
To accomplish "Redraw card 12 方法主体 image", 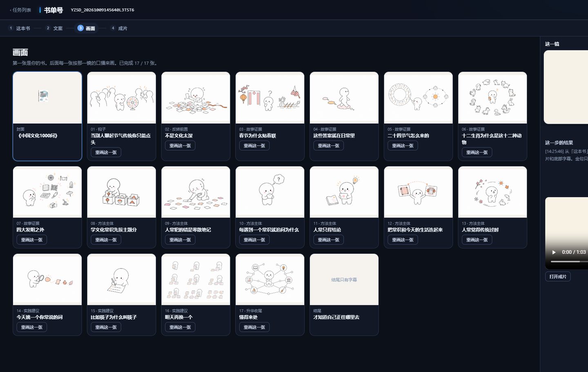I will tap(403, 240).
